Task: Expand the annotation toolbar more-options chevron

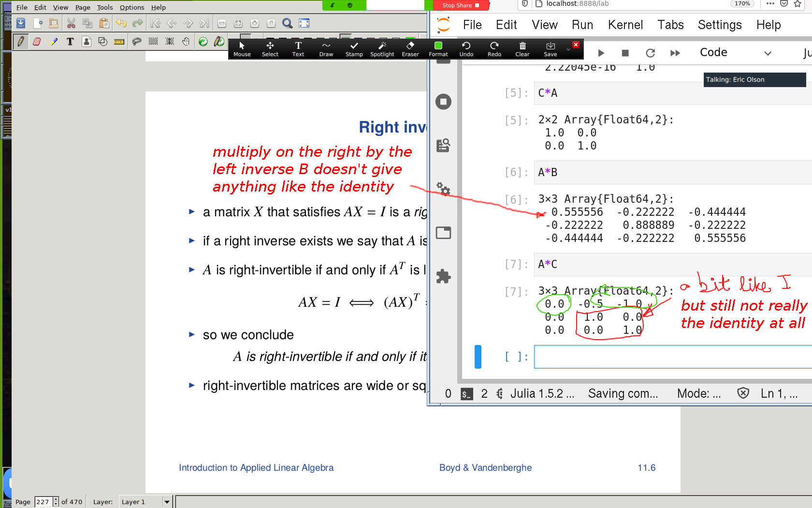Action: point(568,49)
